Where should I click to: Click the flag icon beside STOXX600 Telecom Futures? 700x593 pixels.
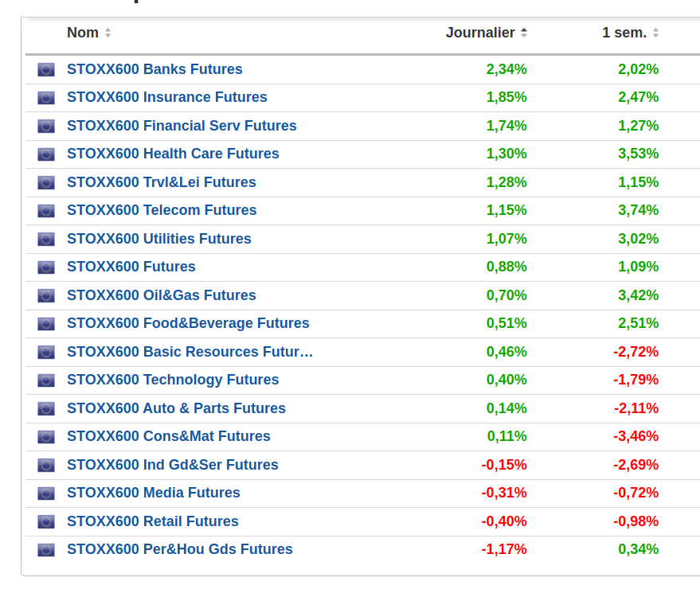coord(46,211)
